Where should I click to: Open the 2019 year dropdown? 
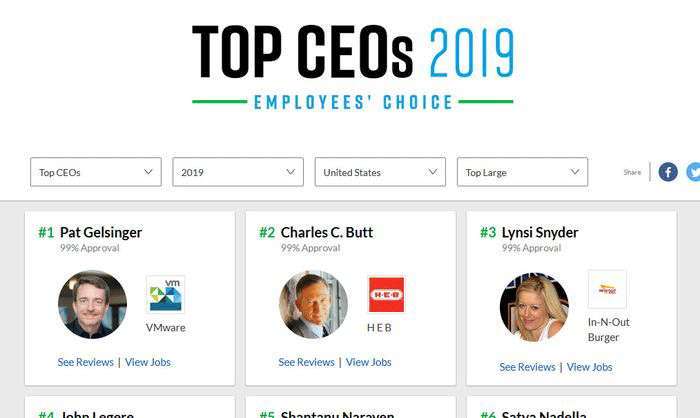coord(238,172)
